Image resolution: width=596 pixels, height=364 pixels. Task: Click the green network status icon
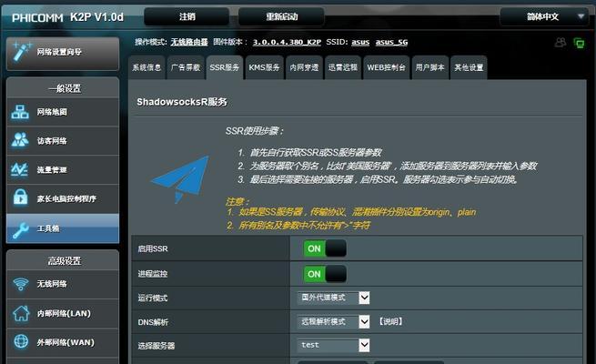579,43
